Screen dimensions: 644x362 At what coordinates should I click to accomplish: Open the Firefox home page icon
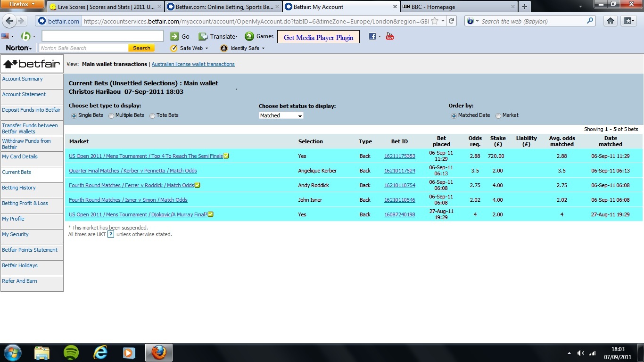[611, 21]
